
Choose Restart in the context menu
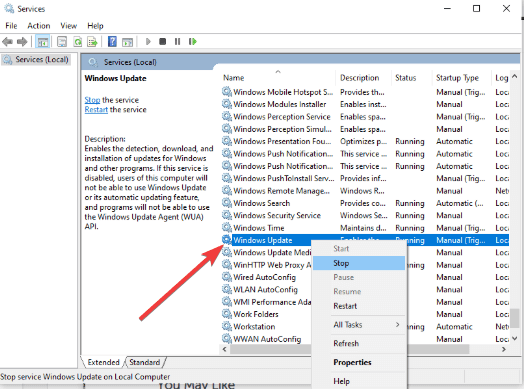pos(359,306)
